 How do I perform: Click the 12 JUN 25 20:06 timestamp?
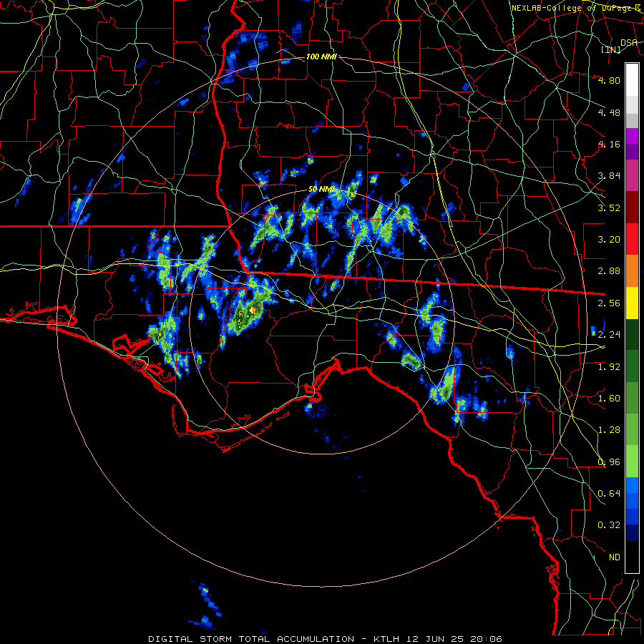[454, 639]
